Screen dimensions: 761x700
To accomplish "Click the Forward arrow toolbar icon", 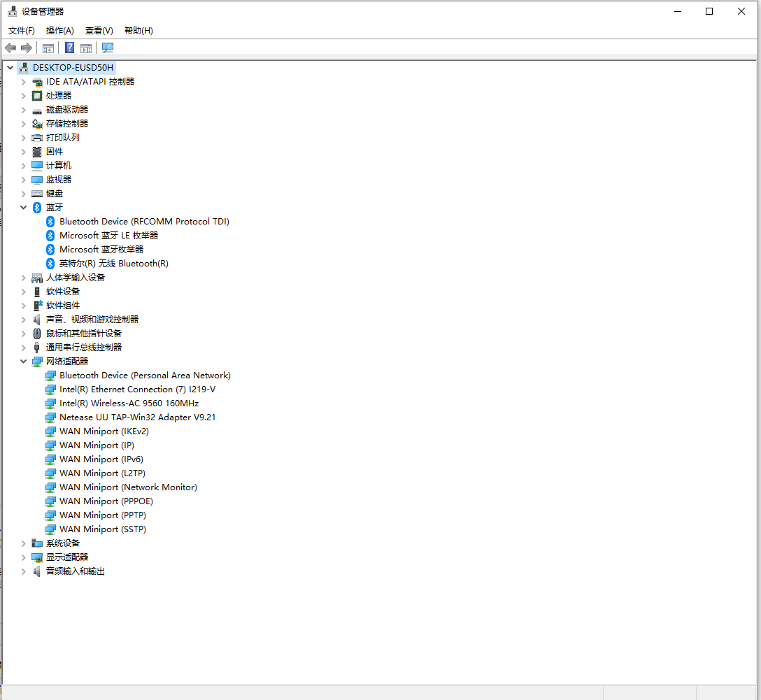I will [x=27, y=48].
